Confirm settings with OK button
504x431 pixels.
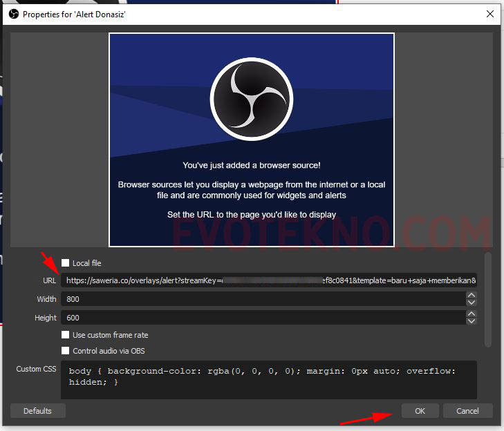click(x=420, y=411)
